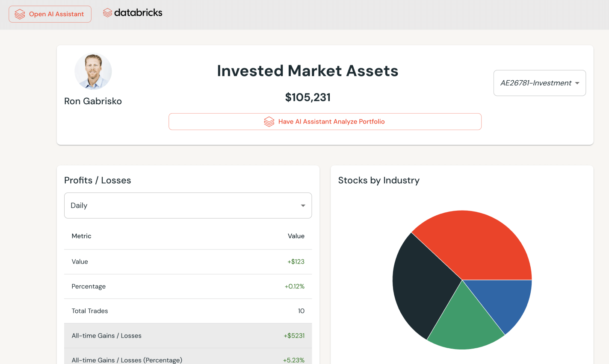Image resolution: width=609 pixels, height=364 pixels.
Task: Click the Daily dropdown caret arrow
Action: pyautogui.click(x=303, y=205)
